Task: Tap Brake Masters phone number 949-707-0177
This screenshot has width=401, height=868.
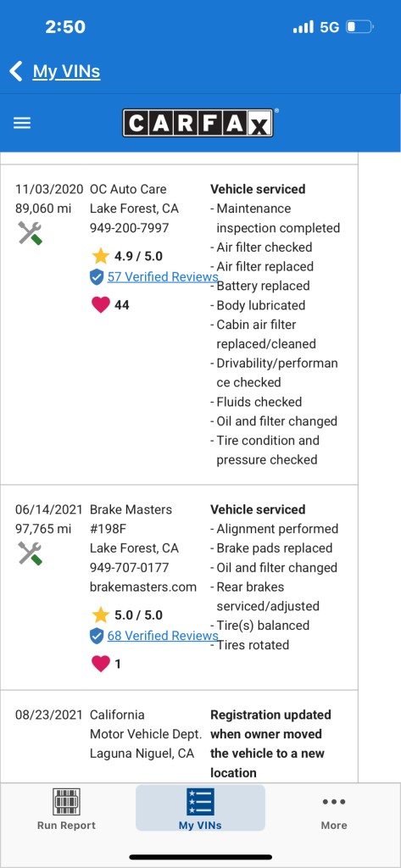Action: (130, 567)
